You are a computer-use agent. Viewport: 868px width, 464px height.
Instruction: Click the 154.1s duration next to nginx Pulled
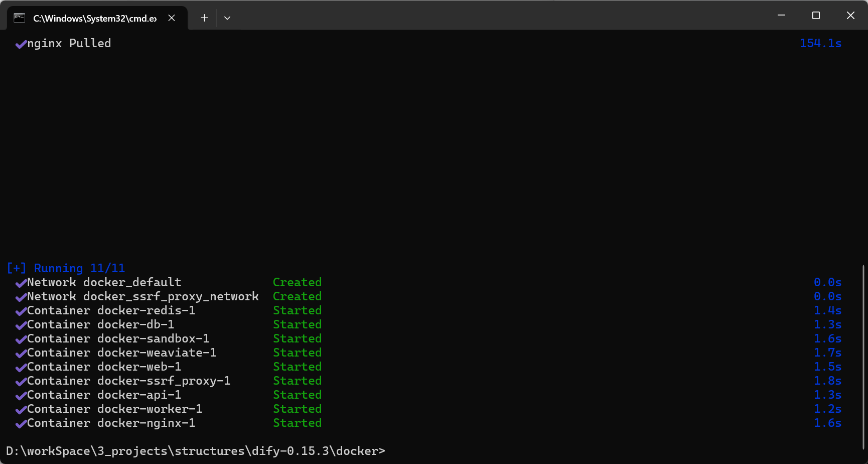(821, 44)
